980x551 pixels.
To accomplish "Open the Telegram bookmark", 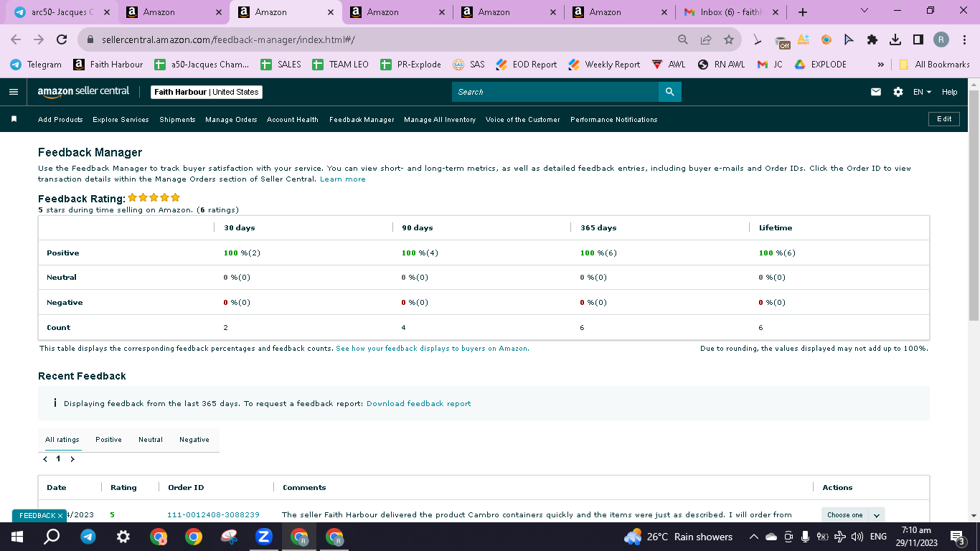I will click(x=36, y=64).
